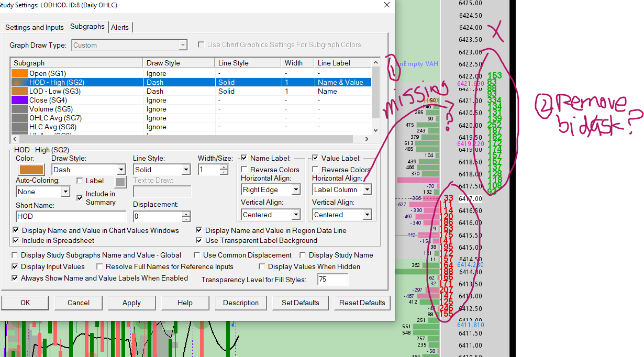Uncheck Use Transparent Label Background
The height and width of the screenshot is (357, 644).
(200, 240)
